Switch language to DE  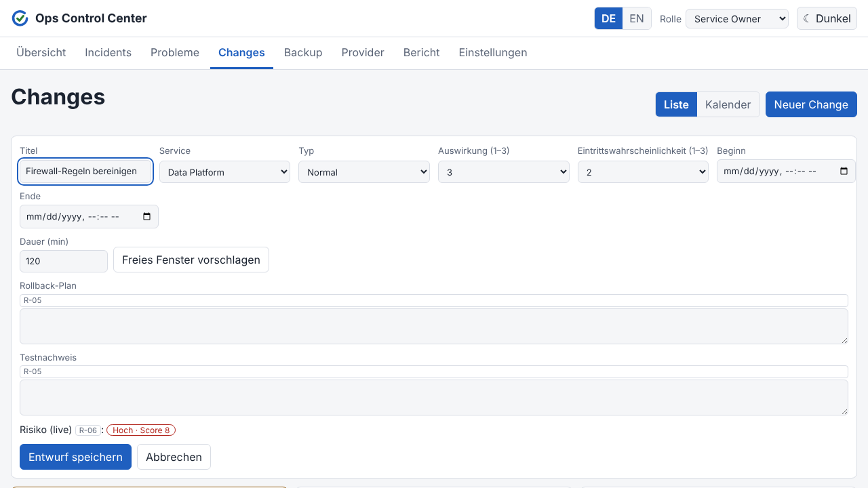point(608,18)
